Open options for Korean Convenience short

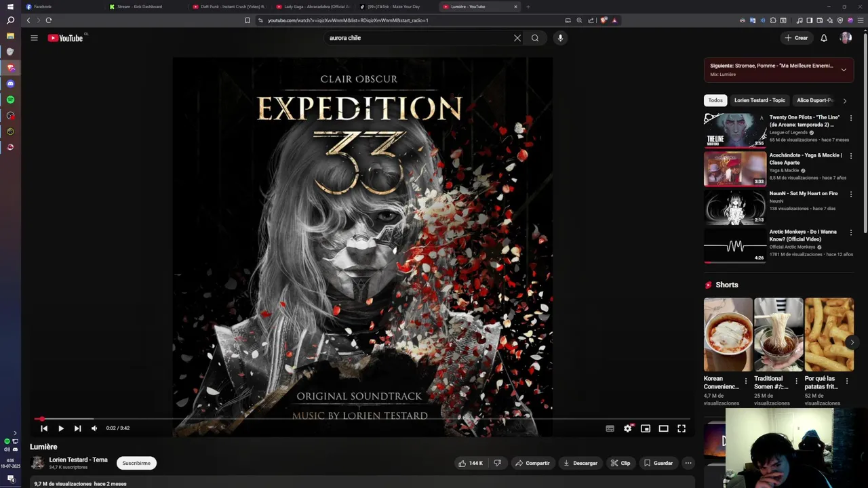746,382
